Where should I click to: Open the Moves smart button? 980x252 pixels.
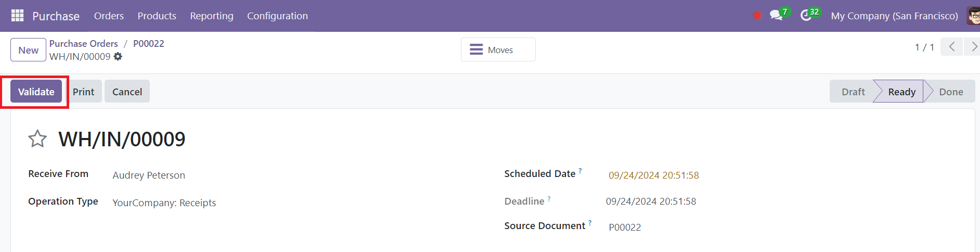(x=498, y=49)
